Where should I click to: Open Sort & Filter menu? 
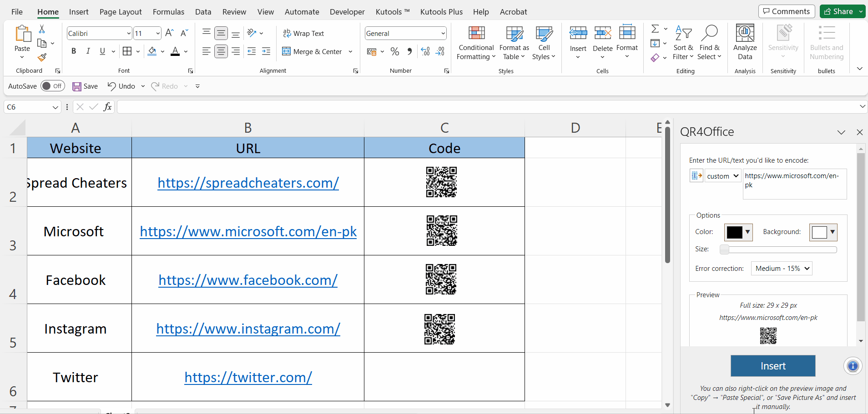coord(683,43)
